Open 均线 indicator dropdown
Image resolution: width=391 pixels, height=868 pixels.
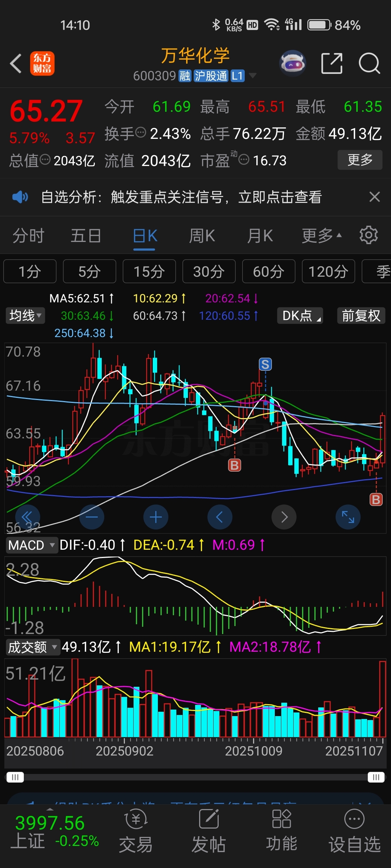[x=25, y=316]
